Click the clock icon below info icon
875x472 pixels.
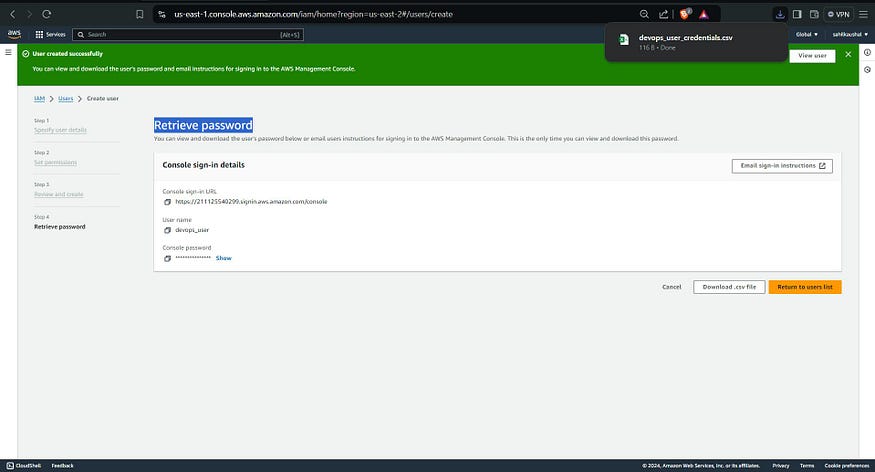click(867, 70)
